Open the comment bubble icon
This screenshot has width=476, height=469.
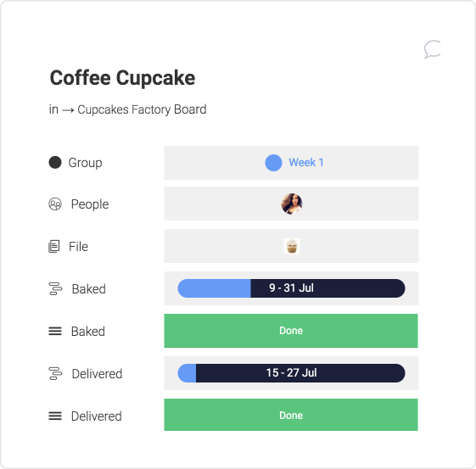tap(432, 49)
